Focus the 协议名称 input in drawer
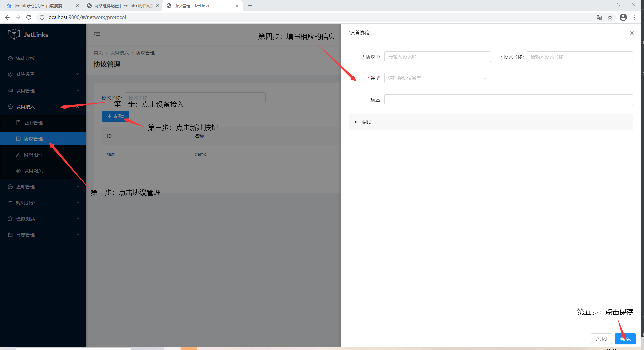The height and width of the screenshot is (350, 644). click(x=580, y=57)
